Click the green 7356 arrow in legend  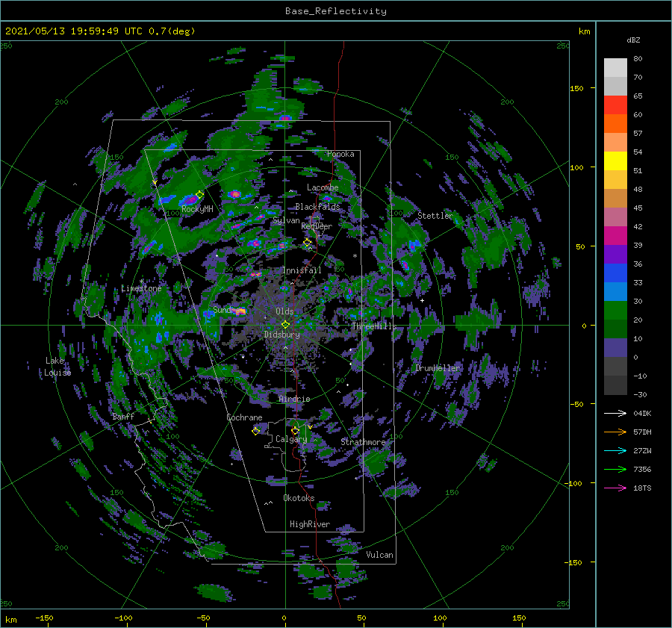click(615, 470)
